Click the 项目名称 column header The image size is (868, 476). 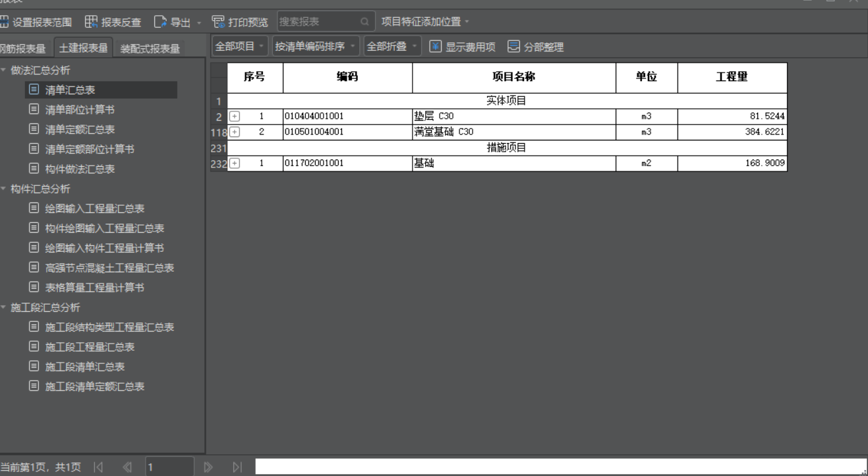click(515, 77)
